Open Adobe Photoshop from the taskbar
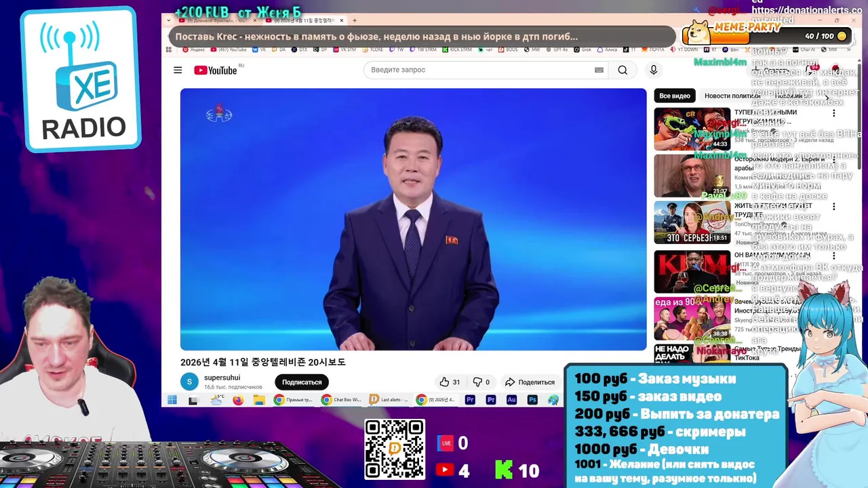Viewport: 868px width, 488px height. pyautogui.click(x=533, y=400)
